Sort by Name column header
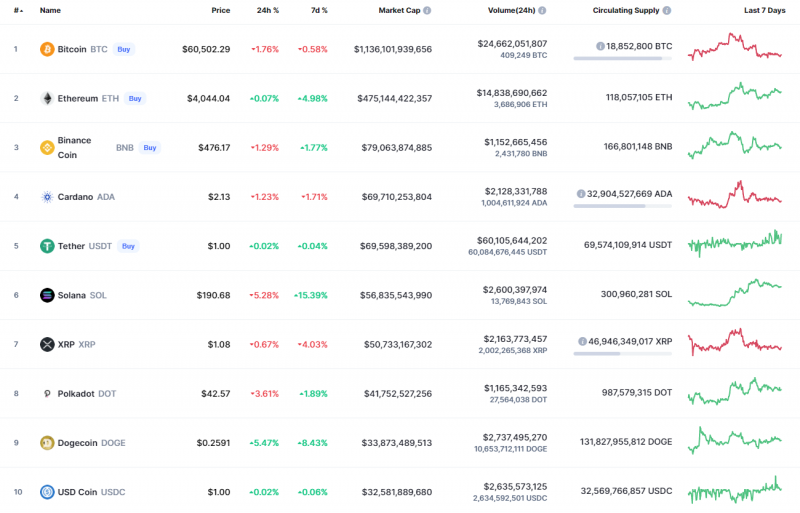The height and width of the screenshot is (513, 800). (x=50, y=10)
